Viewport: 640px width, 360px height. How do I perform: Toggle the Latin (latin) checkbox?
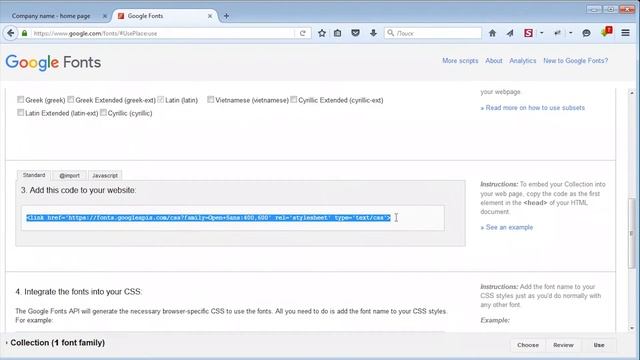[160, 100]
